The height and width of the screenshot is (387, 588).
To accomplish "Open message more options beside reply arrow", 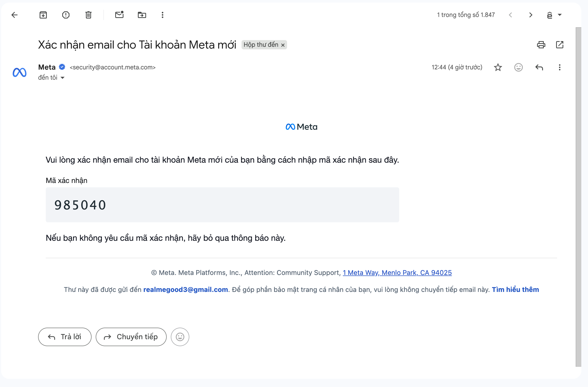I will pyautogui.click(x=560, y=67).
